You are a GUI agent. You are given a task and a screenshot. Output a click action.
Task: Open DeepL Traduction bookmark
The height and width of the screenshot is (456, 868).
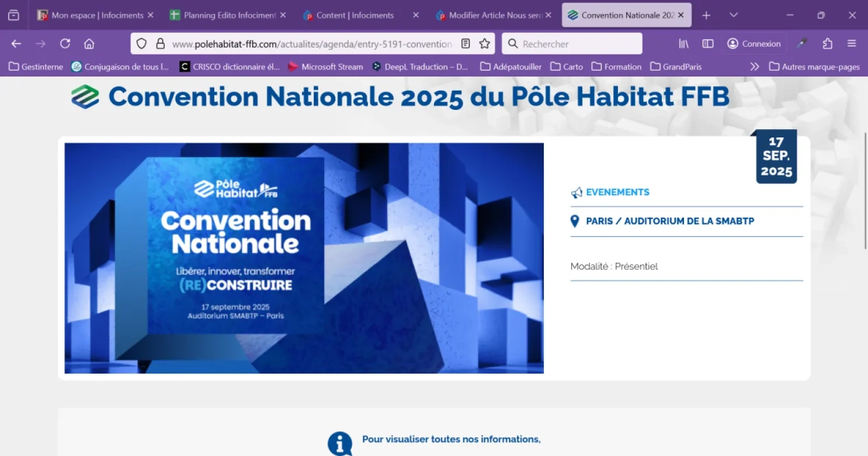420,67
